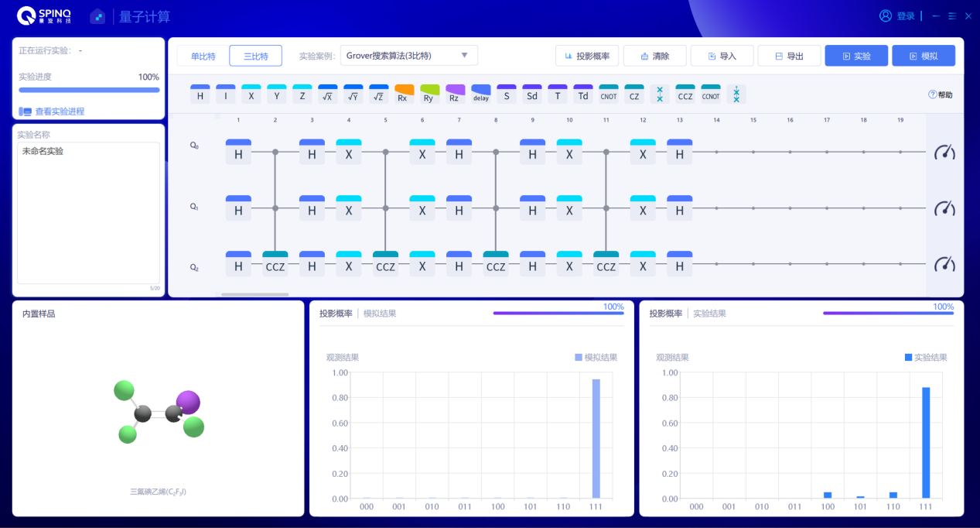This screenshot has width=980, height=528.
Task: Open the help icon
Action: [x=941, y=94]
